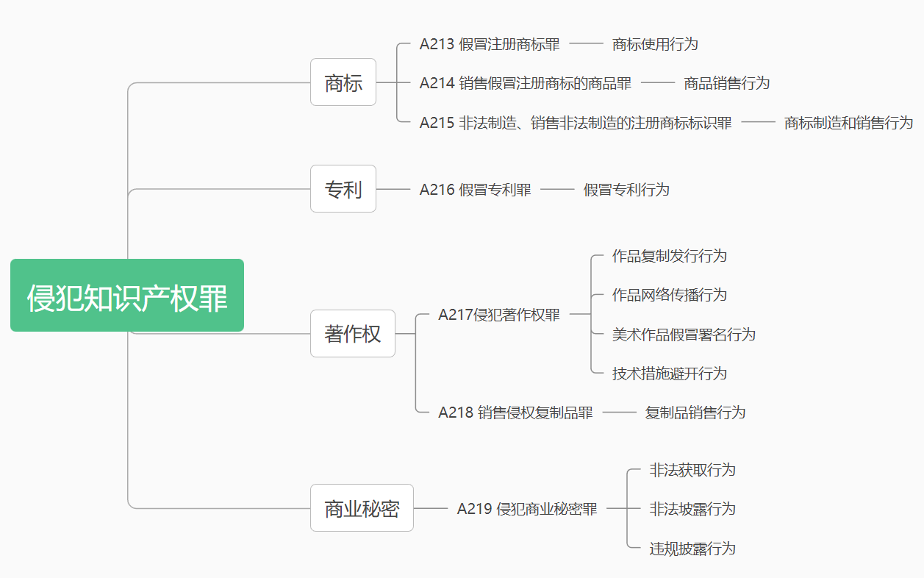
Task: Click A215 非法制造、销售非法制造的注册商标标识罪 node
Action: 576,123
